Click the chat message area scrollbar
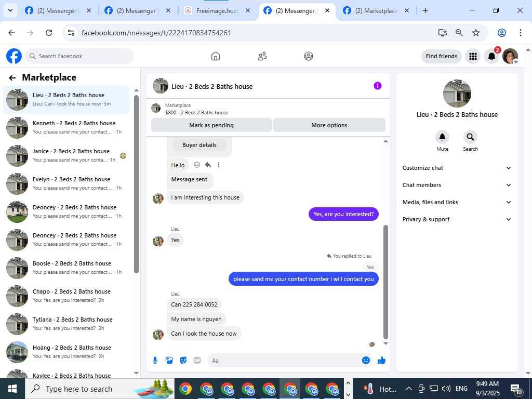The width and height of the screenshot is (532, 399). (385, 282)
